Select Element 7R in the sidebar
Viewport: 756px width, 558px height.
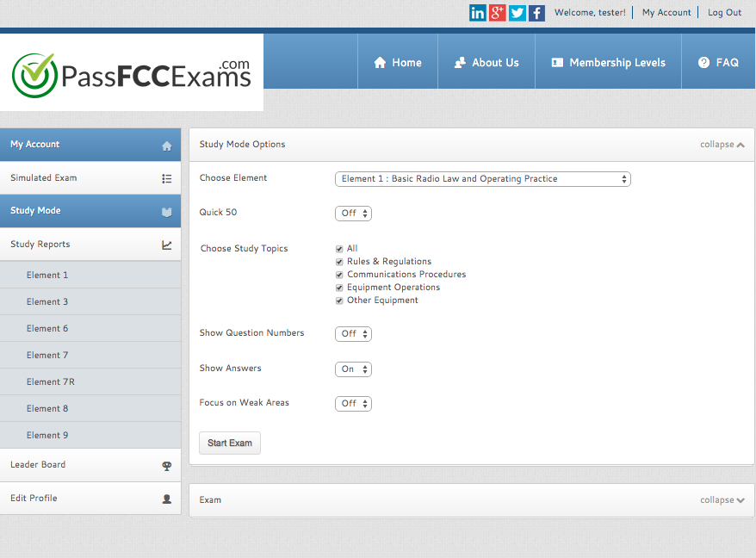[x=51, y=382]
